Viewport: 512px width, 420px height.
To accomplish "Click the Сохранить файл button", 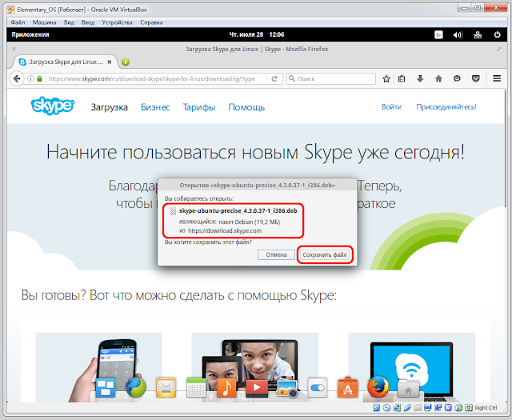I will click(x=325, y=254).
